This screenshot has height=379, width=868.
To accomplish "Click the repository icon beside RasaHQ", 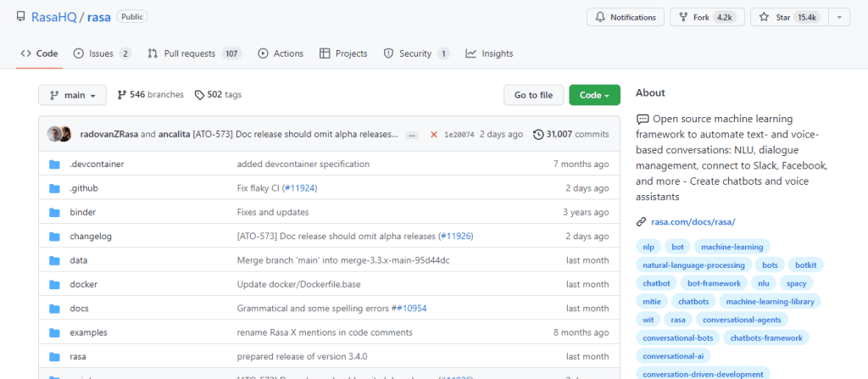I will point(20,17).
